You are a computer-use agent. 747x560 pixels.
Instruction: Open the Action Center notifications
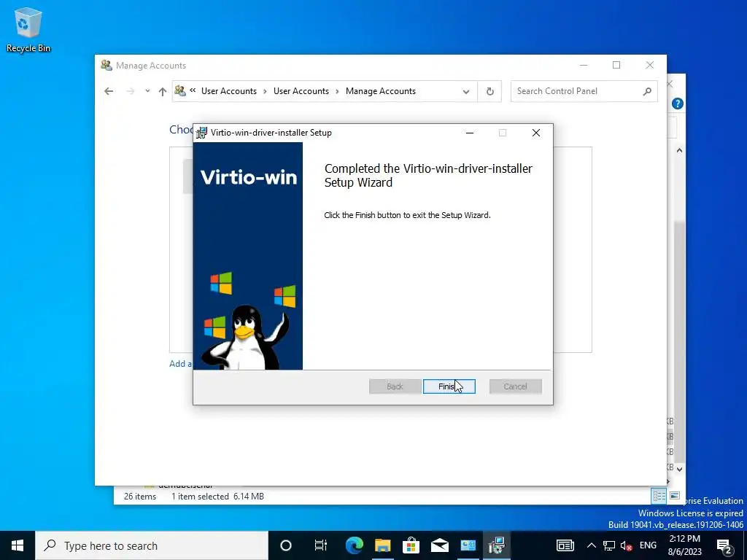(x=724, y=545)
